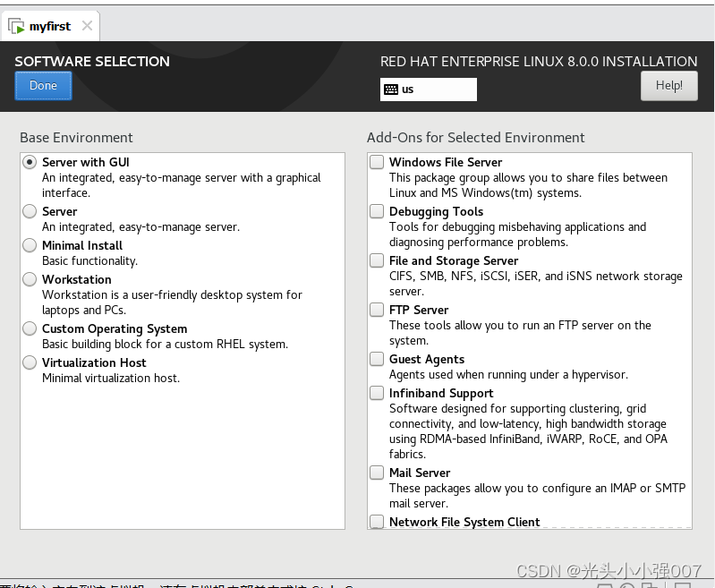Click the Virtualization Host label text
The image size is (715, 588).
coord(94,362)
